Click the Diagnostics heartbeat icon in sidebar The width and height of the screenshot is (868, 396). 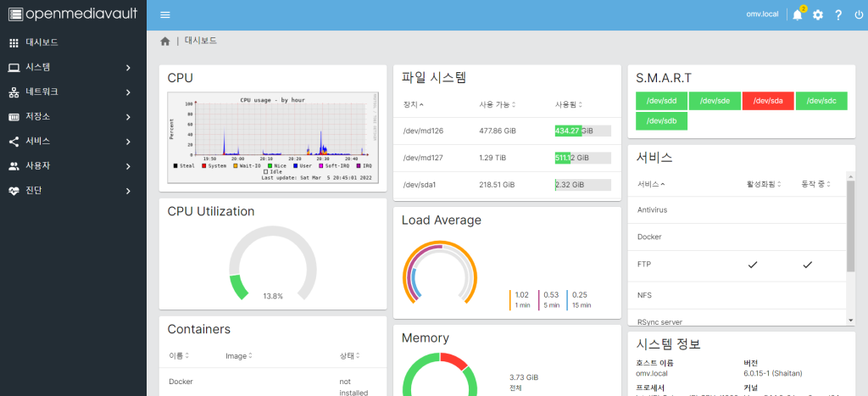click(x=14, y=191)
